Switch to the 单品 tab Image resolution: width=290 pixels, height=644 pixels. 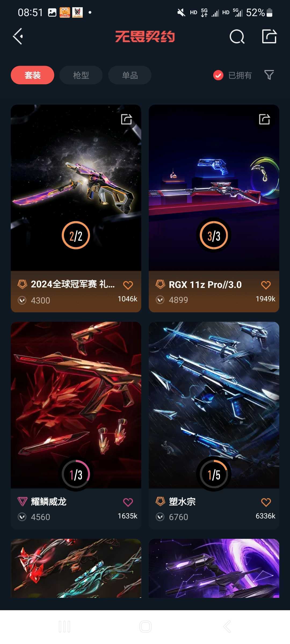click(x=130, y=75)
